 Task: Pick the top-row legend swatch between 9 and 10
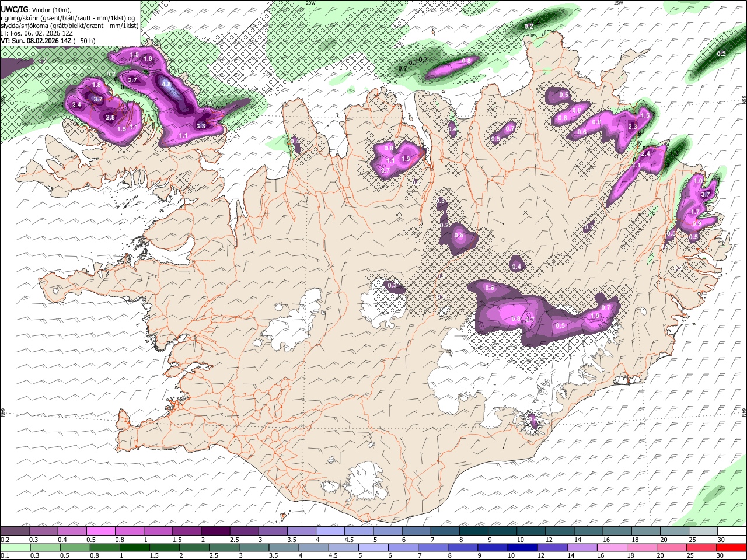(502, 531)
